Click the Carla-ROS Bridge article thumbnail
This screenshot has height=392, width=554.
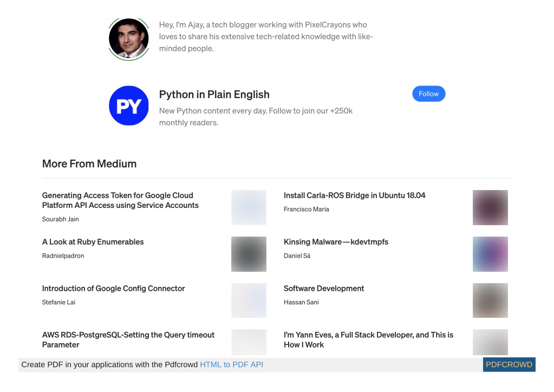tap(490, 207)
